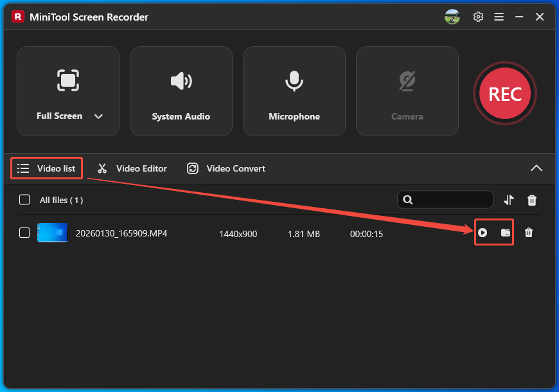This screenshot has width=559, height=392.
Task: Open the folder containing the recorded video
Action: point(505,233)
